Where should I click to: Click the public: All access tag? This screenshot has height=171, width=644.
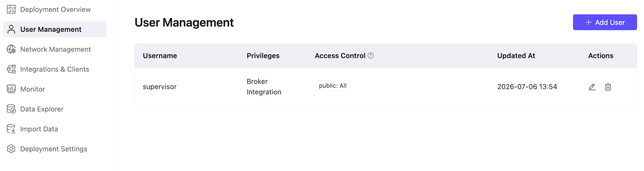(x=332, y=86)
